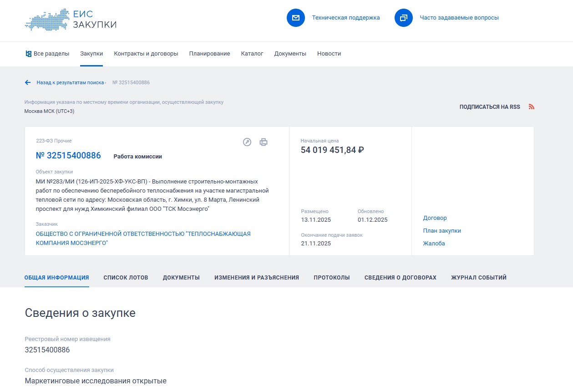
Task: Open Контракты и договоры menu
Action: pyautogui.click(x=146, y=54)
